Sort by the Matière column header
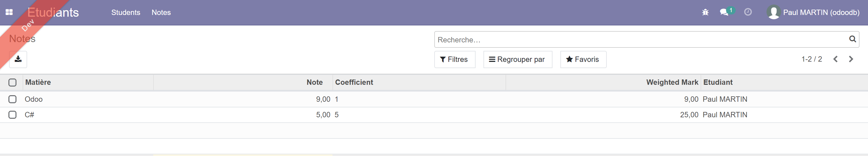Viewport: 868px width, 156px height. (38, 82)
